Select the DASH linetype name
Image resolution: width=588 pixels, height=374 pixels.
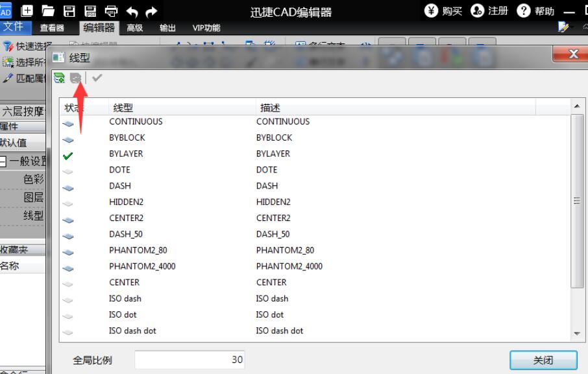(x=120, y=186)
